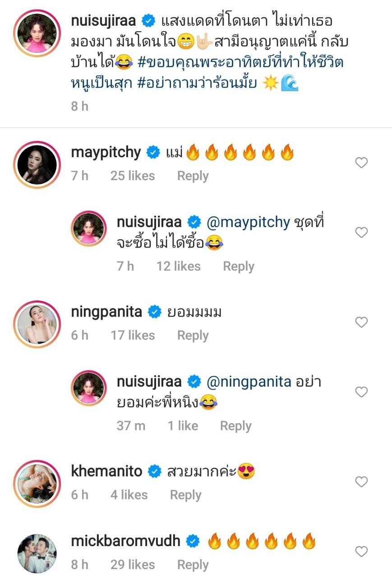Tap heart on ningpanita's comment

pyautogui.click(x=361, y=322)
